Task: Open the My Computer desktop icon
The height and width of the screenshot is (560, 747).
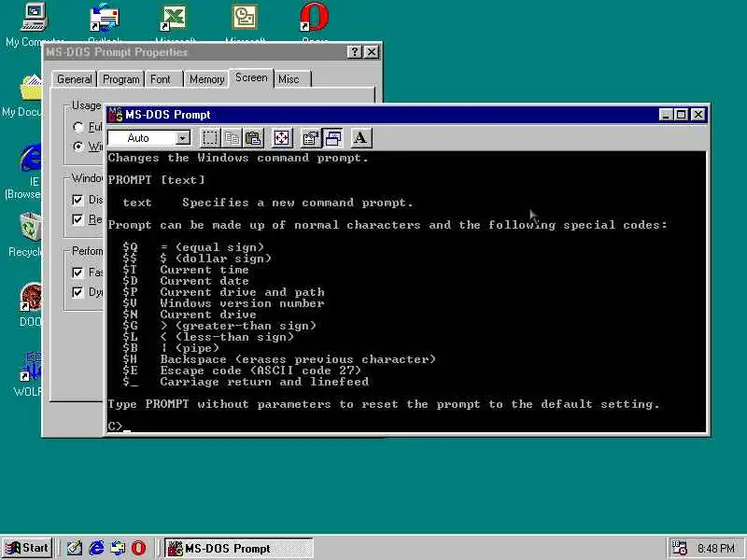Action: tap(35, 24)
